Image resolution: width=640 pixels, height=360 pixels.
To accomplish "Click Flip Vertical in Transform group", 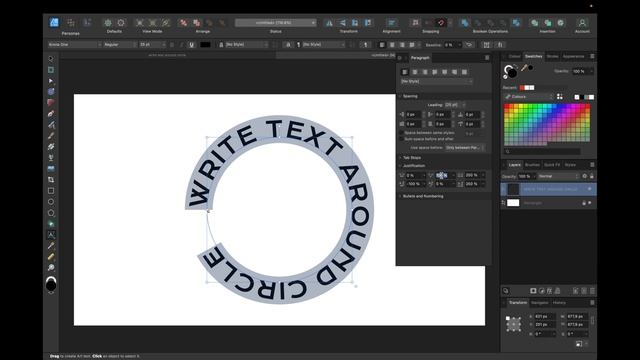I will coord(342,23).
